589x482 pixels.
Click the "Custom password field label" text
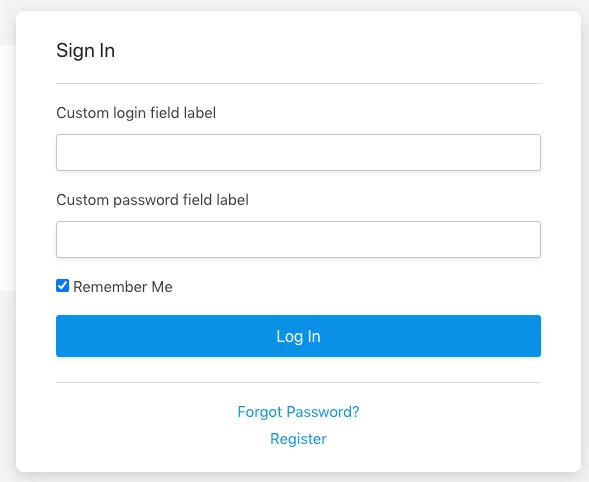pyautogui.click(x=153, y=200)
